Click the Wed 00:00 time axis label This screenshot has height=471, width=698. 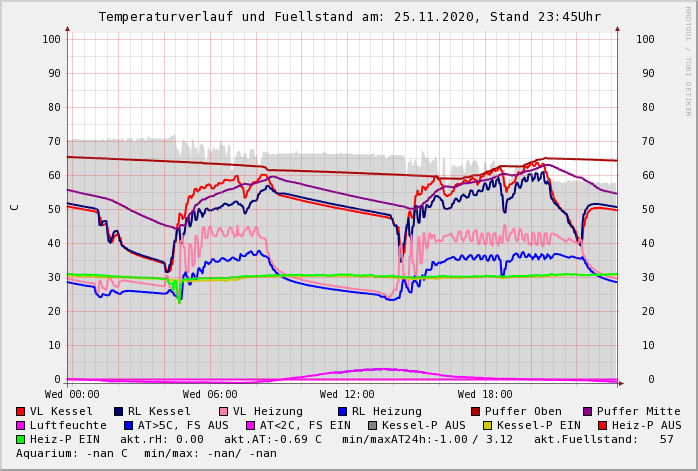click(72, 395)
